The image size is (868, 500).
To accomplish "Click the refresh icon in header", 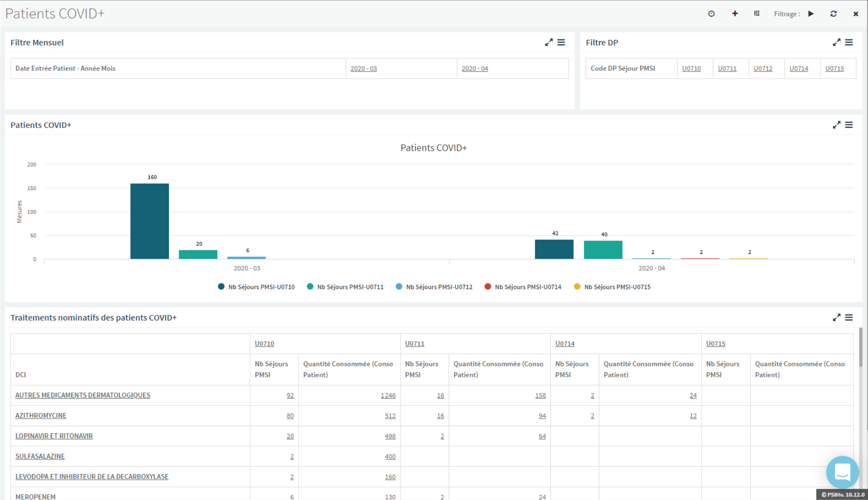I will click(x=834, y=14).
